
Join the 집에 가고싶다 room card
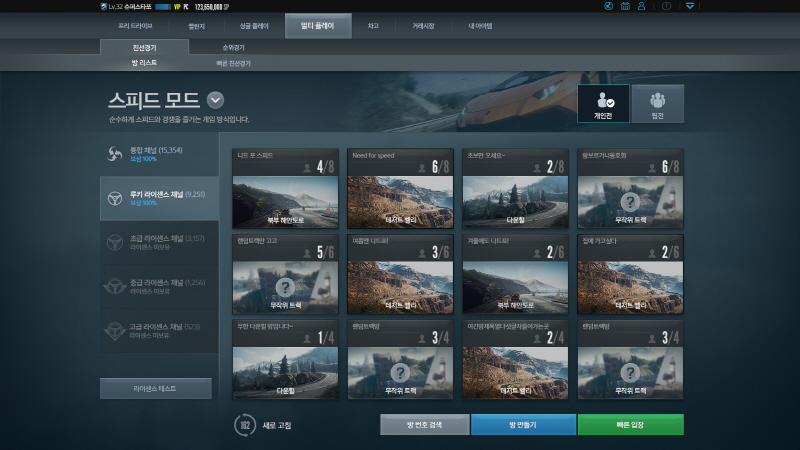coord(631,274)
